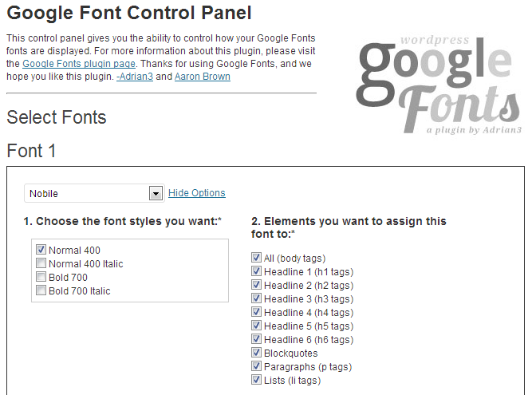Toggle Headline 2 (h2 tags) checkbox
Screen dimensions: 532x395
[257, 285]
